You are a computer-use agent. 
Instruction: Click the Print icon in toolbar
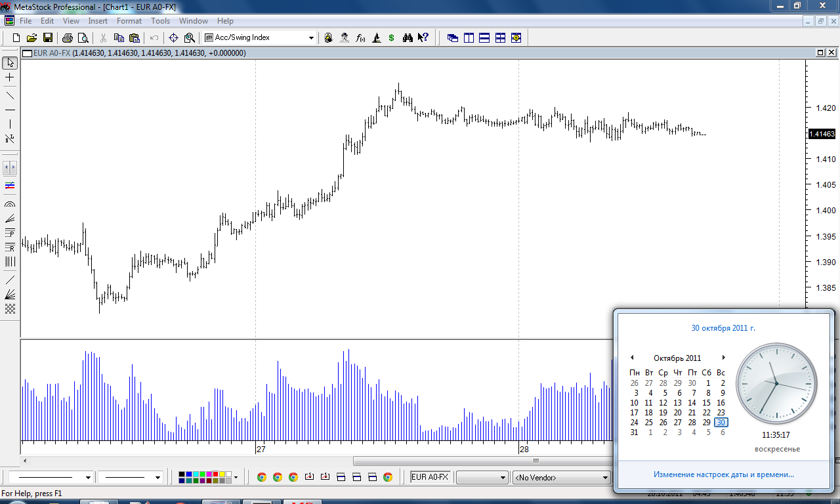pos(68,38)
